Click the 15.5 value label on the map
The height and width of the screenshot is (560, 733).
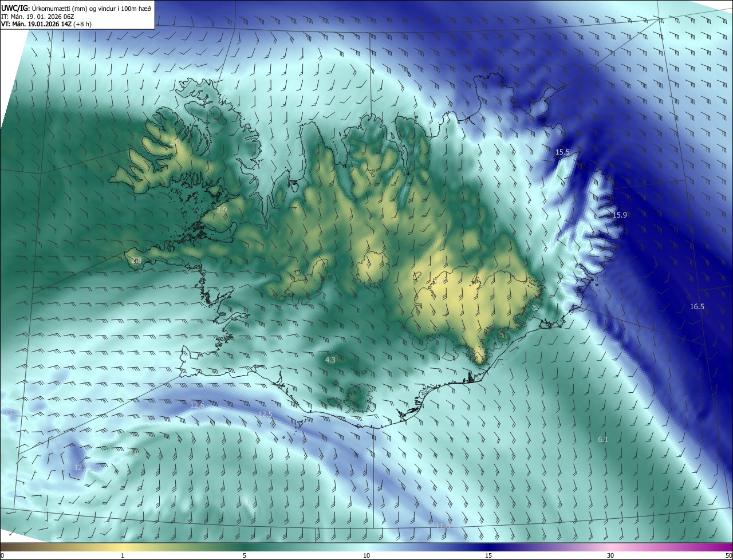tap(562, 152)
